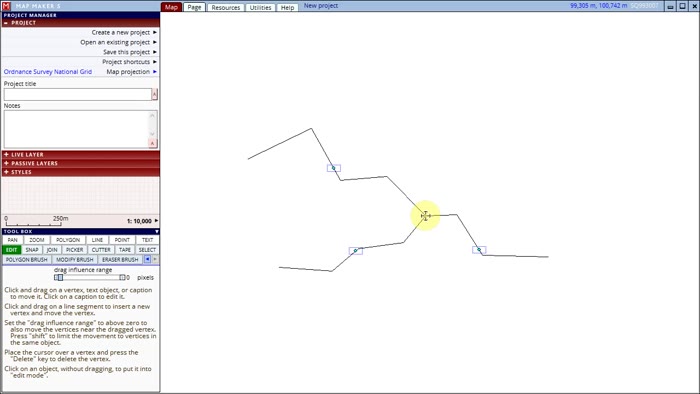Viewport: 700px width, 394px height.
Task: Click the Notes scroll up arrow
Action: [152, 116]
